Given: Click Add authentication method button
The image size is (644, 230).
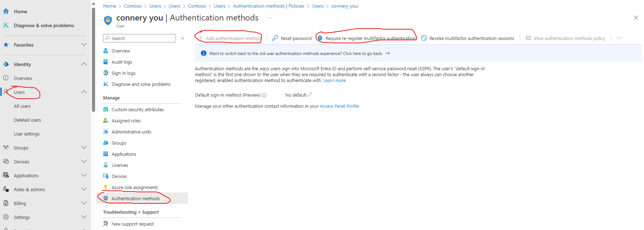Looking at the screenshot, I should [230, 38].
